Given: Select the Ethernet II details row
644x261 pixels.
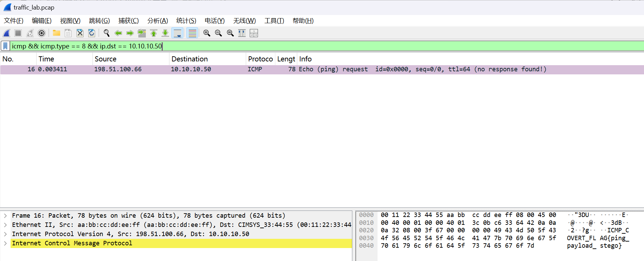Looking at the screenshot, I should (x=181, y=225).
